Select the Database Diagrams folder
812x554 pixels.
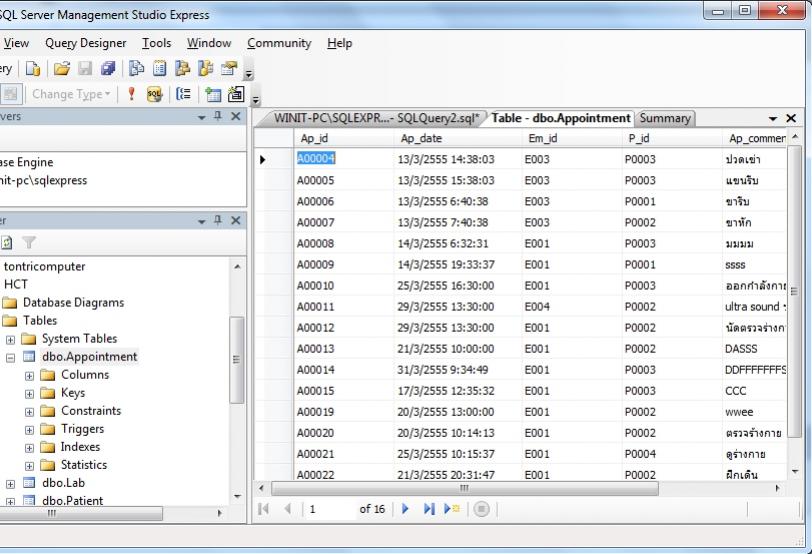tap(73, 302)
